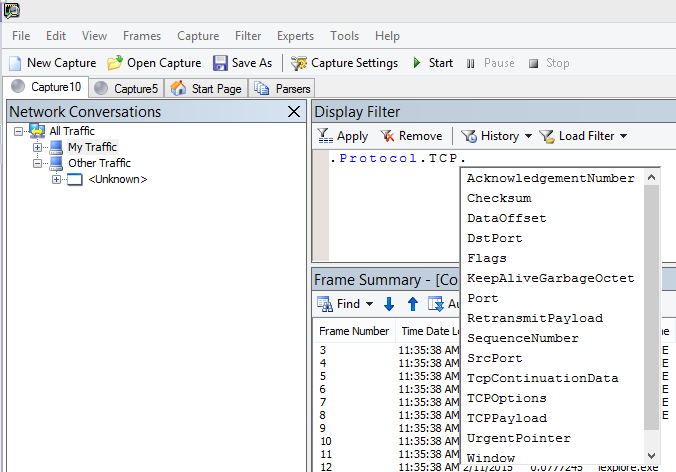Remove the current display filter

pos(410,136)
